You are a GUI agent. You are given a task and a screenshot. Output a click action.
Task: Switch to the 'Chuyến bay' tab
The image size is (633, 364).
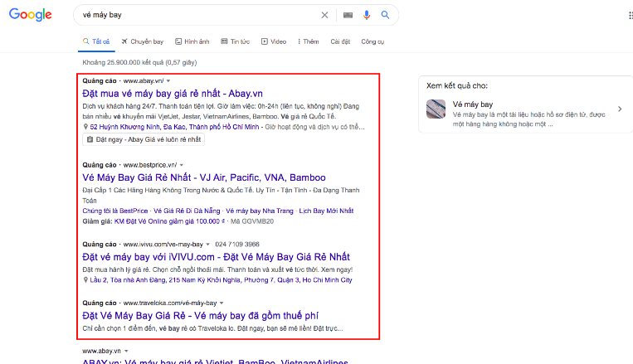point(142,41)
